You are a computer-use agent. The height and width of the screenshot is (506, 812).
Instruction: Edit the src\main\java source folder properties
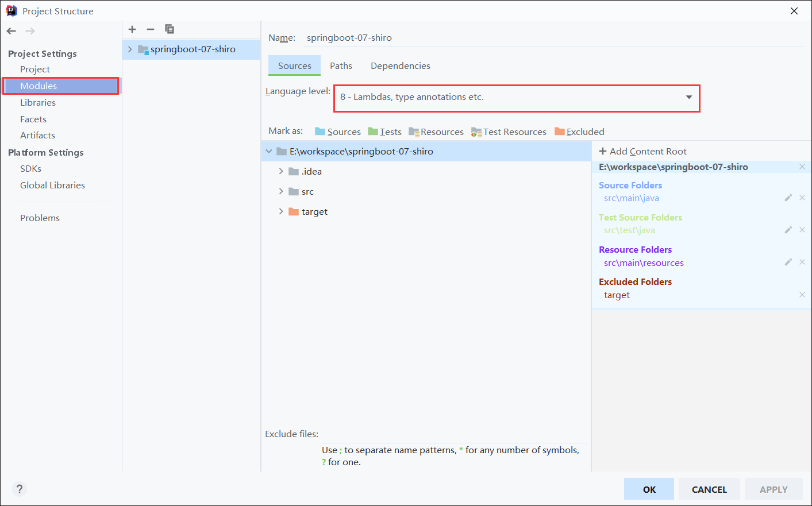click(788, 198)
